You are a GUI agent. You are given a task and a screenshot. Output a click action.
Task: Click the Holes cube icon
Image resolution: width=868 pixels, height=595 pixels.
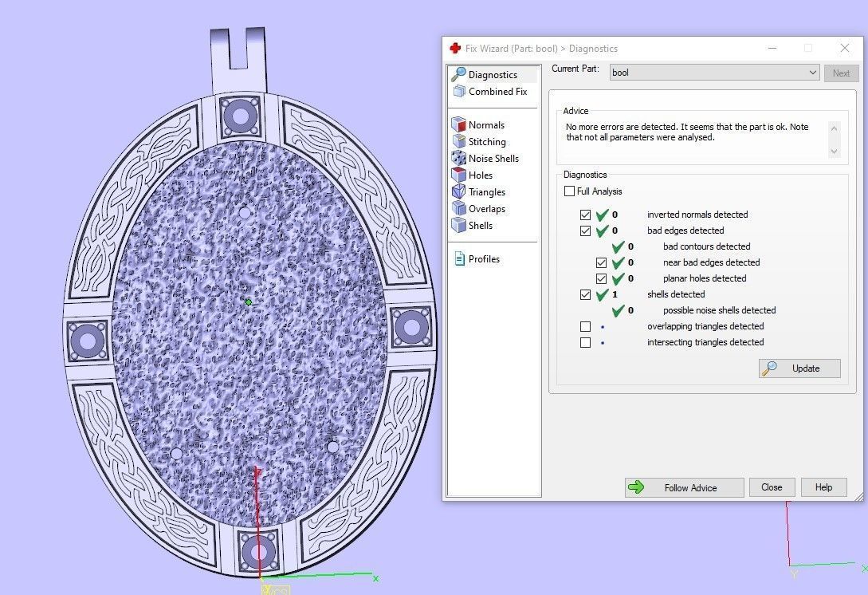[458, 175]
